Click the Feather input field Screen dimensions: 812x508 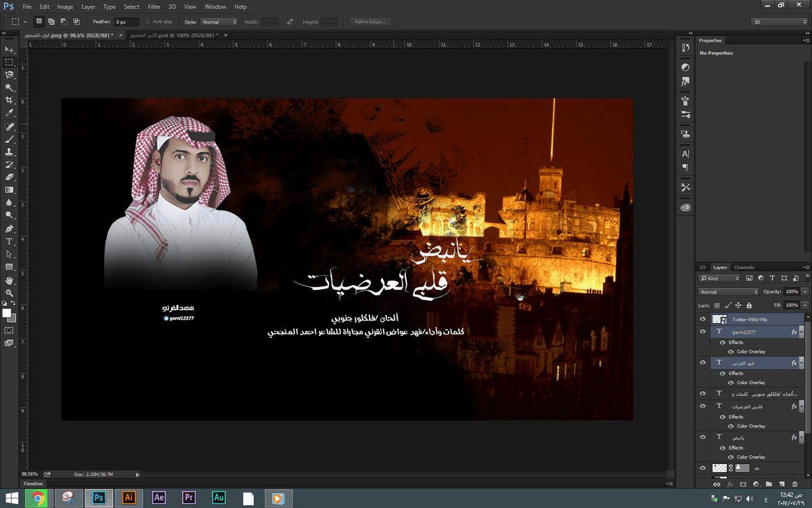coord(126,22)
